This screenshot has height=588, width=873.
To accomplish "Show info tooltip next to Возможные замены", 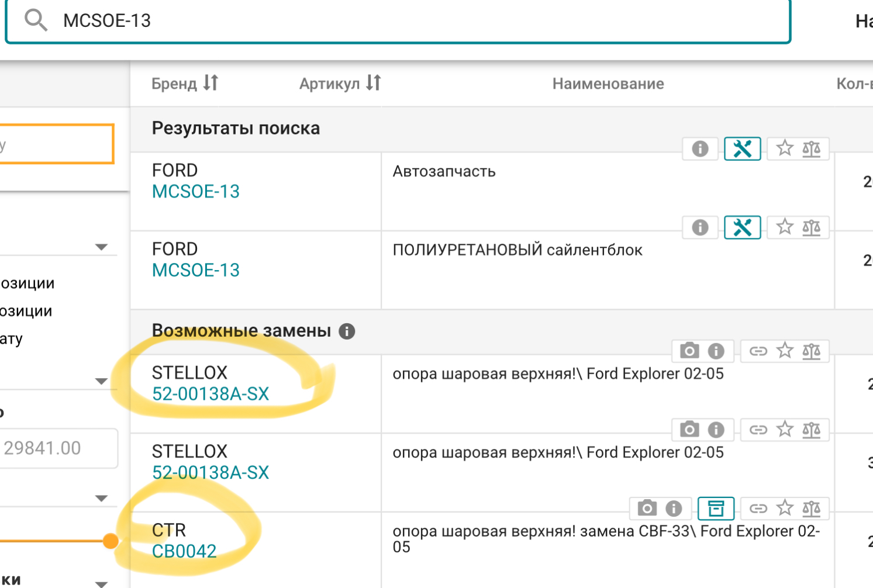I will coord(347,331).
